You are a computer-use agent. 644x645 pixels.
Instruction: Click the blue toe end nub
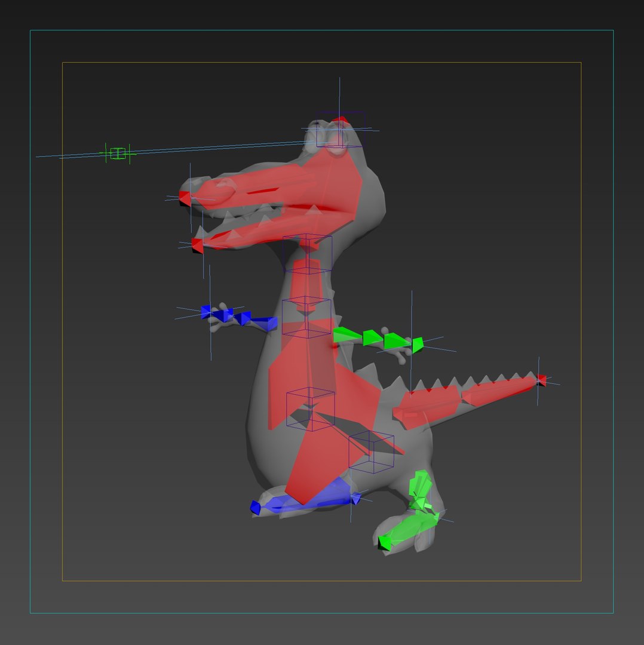tap(256, 508)
